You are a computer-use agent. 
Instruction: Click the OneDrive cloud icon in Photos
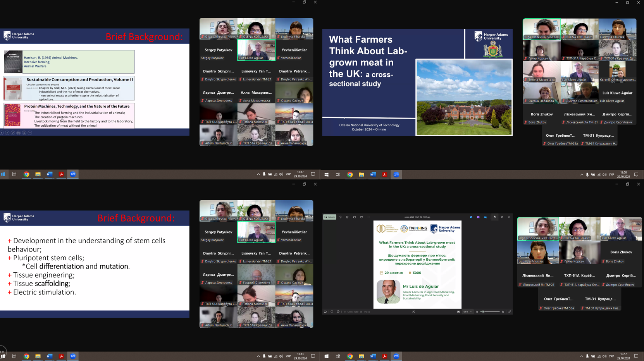coord(486,217)
